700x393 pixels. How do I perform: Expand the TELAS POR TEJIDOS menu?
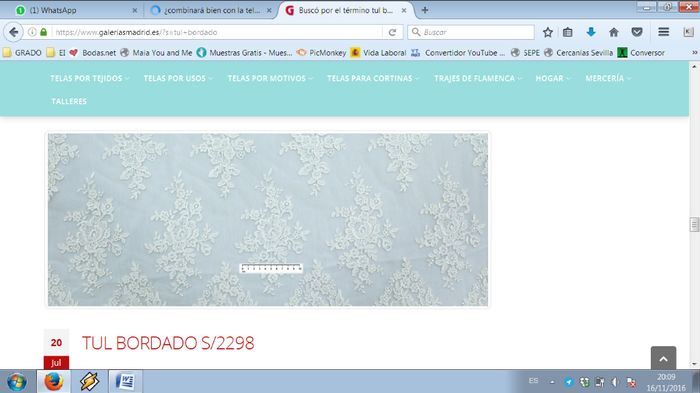89,78
